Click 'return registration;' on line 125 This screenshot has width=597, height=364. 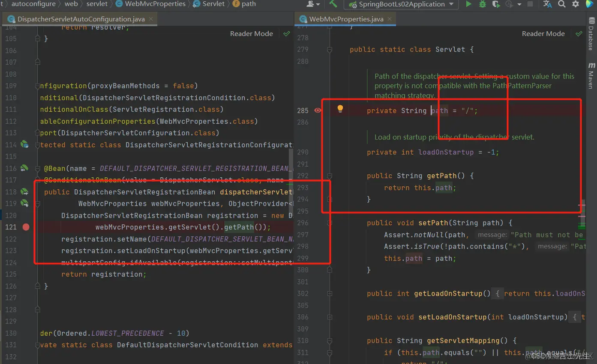(x=104, y=274)
